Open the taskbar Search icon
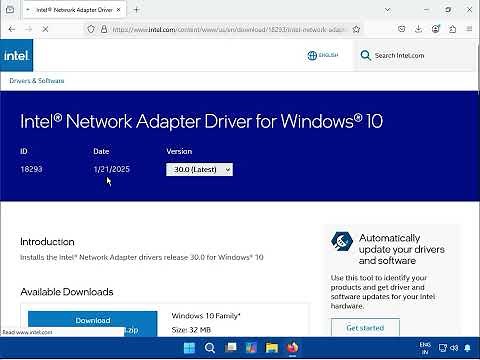Viewport: 480px width, 360px height. (x=210, y=348)
